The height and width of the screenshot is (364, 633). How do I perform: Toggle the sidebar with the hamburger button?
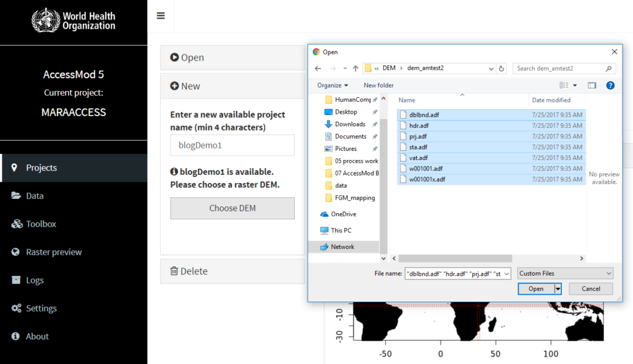point(160,15)
